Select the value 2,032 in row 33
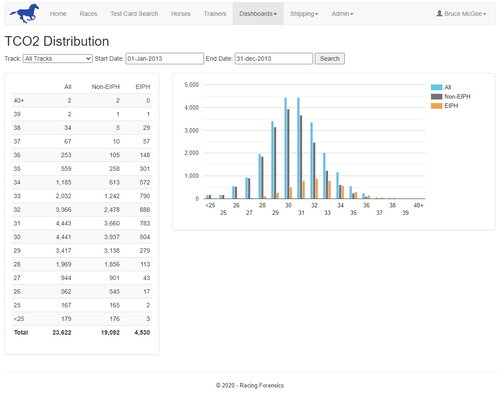Viewport: 500px width, 398px height. coord(63,196)
